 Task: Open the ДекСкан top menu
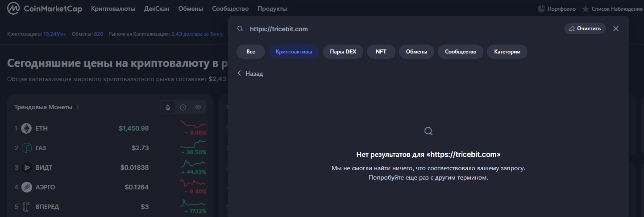[157, 8]
